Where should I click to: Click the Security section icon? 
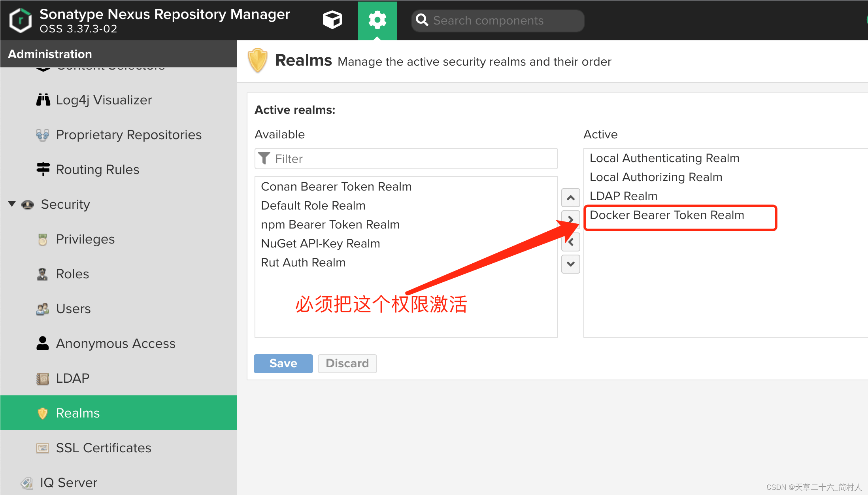pyautogui.click(x=28, y=204)
